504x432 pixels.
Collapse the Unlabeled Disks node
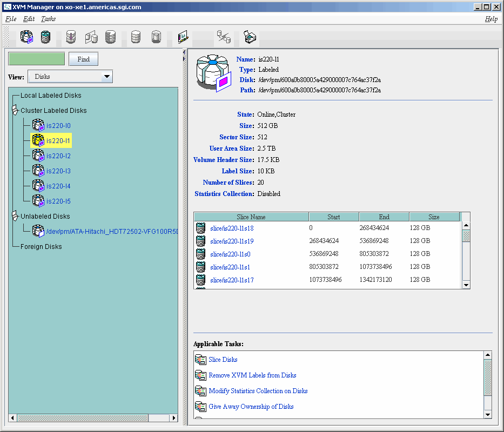[x=15, y=215]
